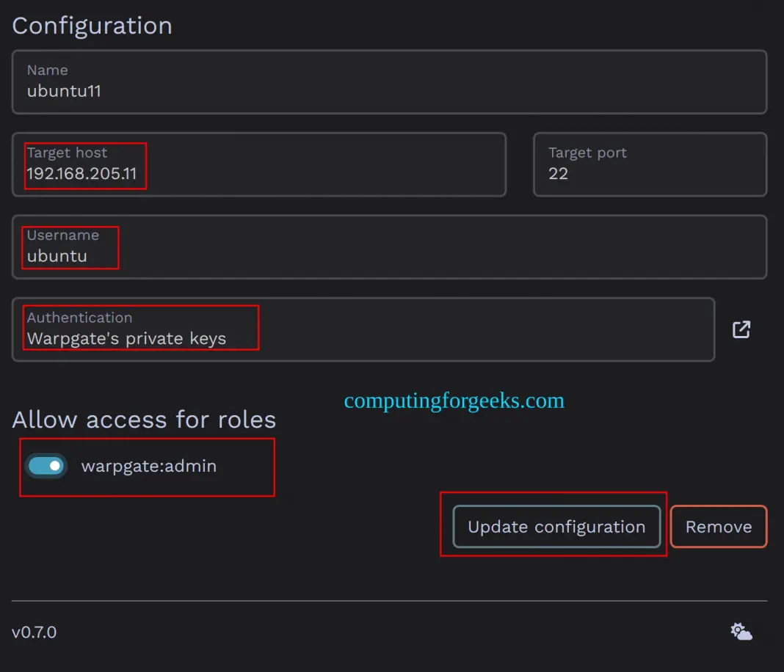Click the Target host label

tap(67, 153)
